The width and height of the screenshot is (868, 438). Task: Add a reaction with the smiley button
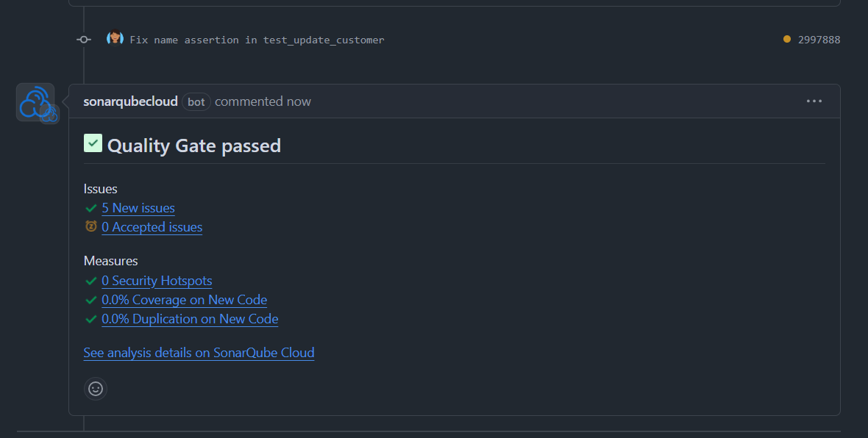[96, 389]
